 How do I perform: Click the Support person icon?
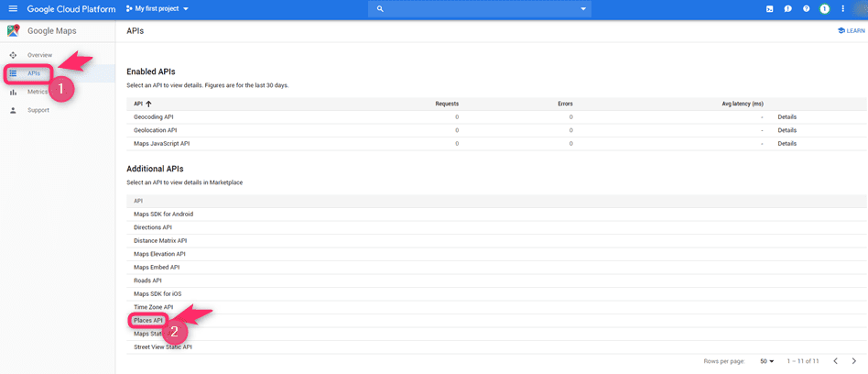point(14,110)
